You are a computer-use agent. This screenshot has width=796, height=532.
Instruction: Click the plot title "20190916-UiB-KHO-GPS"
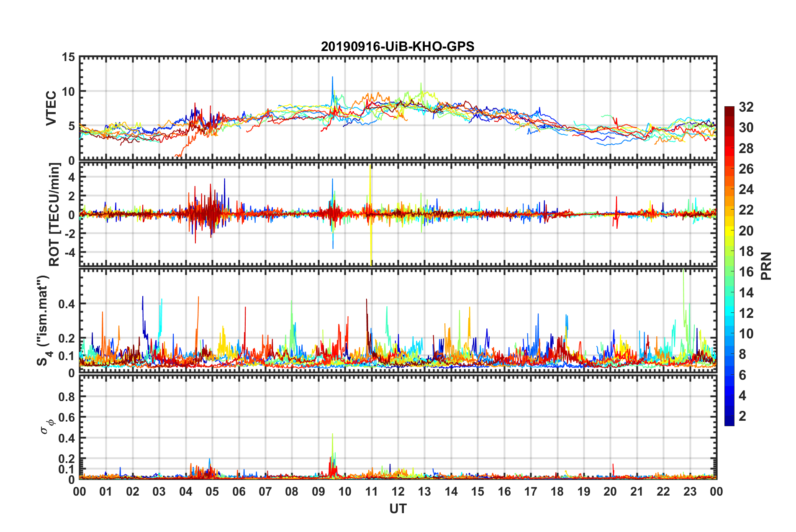click(x=398, y=46)
